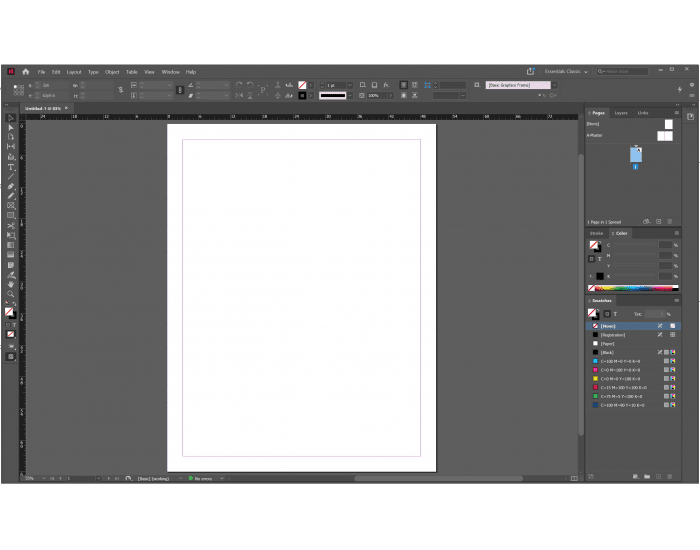Toggle formatting affects container in Swatches panel
Viewport: 700px width, 550px height.
607,314
